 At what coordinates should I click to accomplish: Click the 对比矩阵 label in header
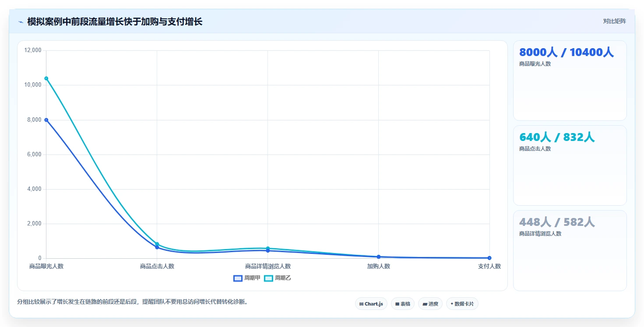click(615, 21)
